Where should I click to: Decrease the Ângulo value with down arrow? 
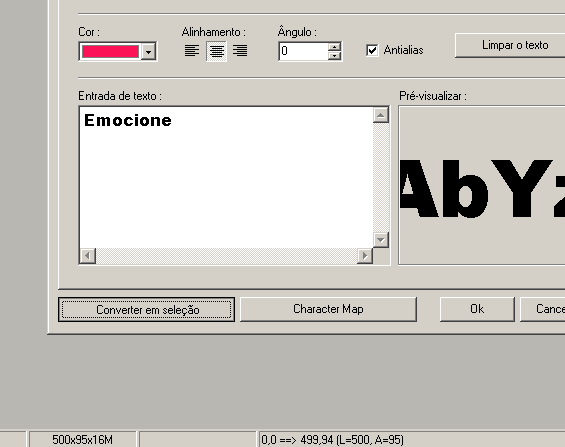pos(335,55)
